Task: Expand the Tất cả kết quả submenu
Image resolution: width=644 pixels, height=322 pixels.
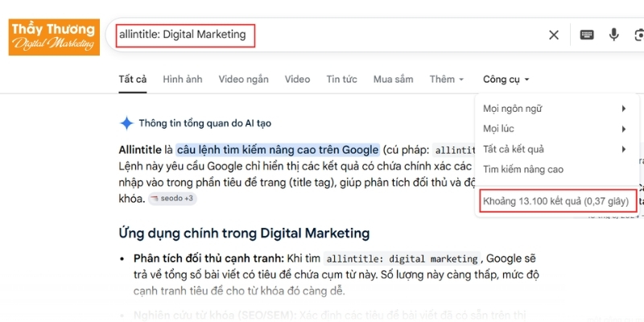Action: coord(556,149)
